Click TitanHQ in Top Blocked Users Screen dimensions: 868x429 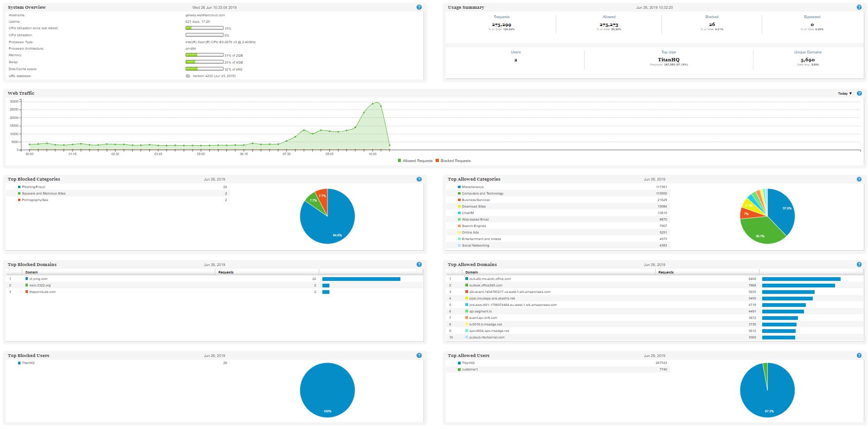pos(28,363)
